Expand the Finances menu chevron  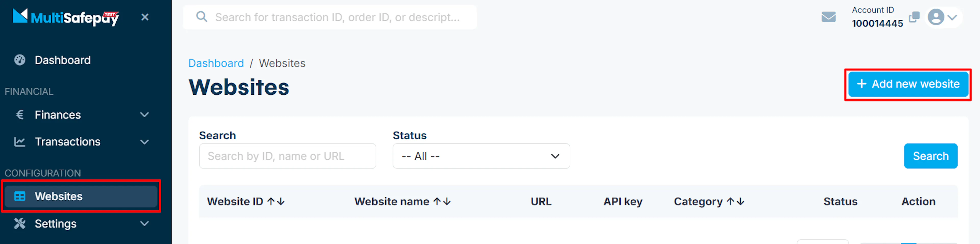pyautogui.click(x=144, y=115)
